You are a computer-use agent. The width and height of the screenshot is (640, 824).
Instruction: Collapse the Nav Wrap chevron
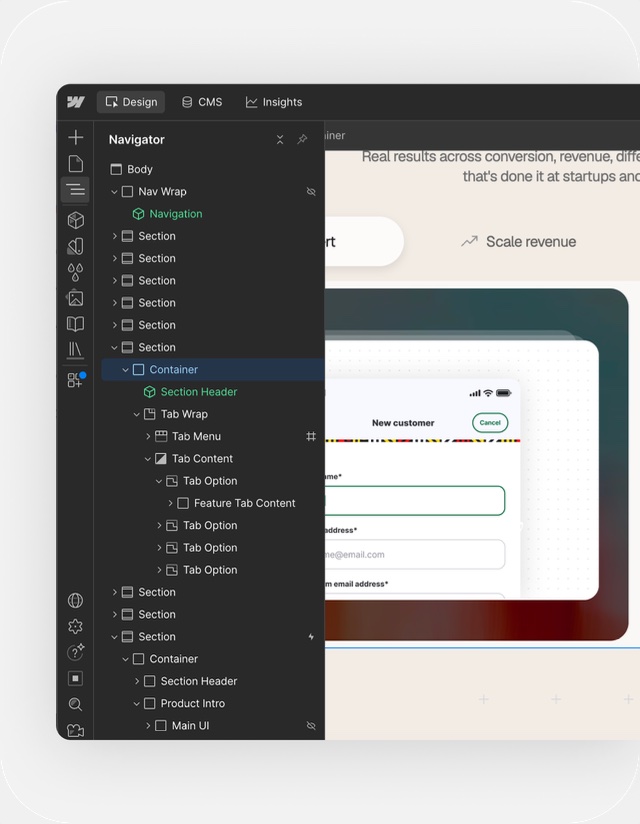pyautogui.click(x=114, y=192)
